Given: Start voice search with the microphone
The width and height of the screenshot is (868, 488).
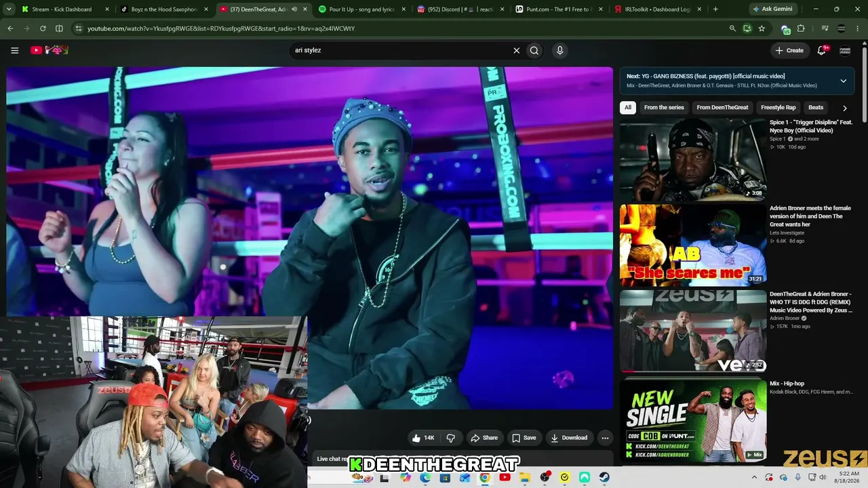Looking at the screenshot, I should (559, 50).
